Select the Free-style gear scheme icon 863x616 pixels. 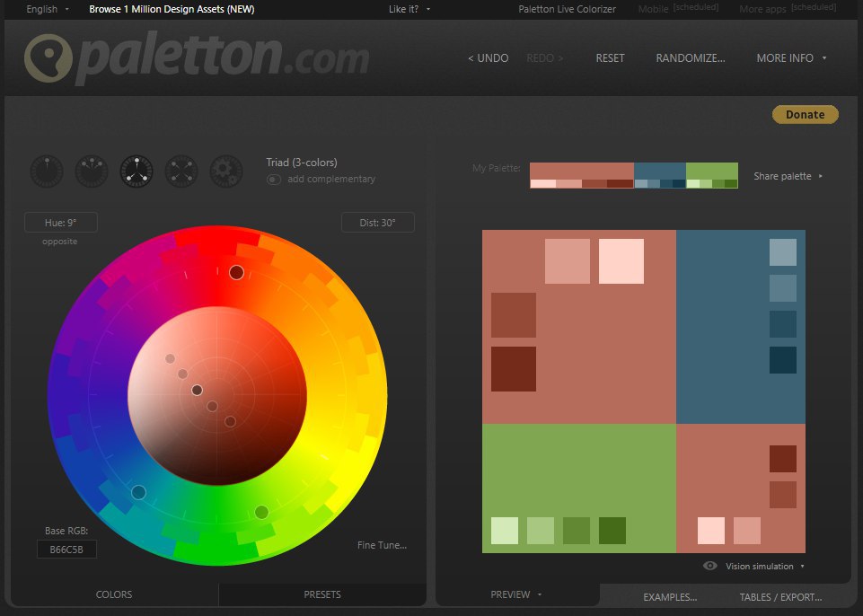[226, 172]
